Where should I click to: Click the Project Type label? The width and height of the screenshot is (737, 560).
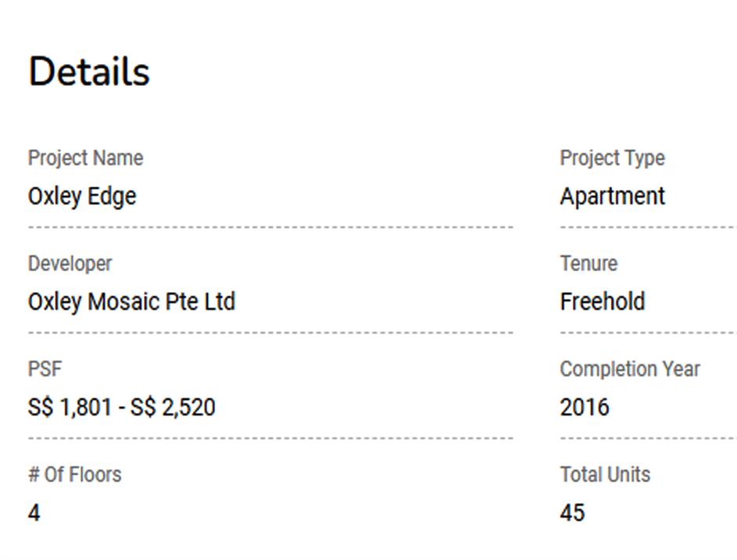coord(612,158)
